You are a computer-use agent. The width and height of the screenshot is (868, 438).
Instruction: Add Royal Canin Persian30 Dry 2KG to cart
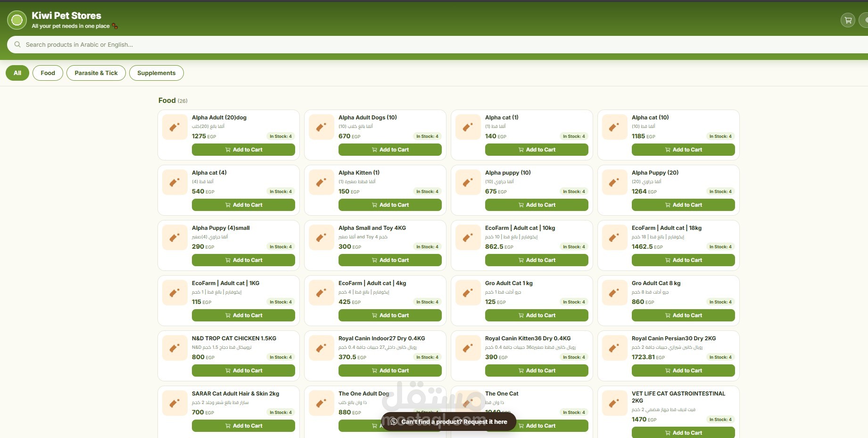[683, 371]
